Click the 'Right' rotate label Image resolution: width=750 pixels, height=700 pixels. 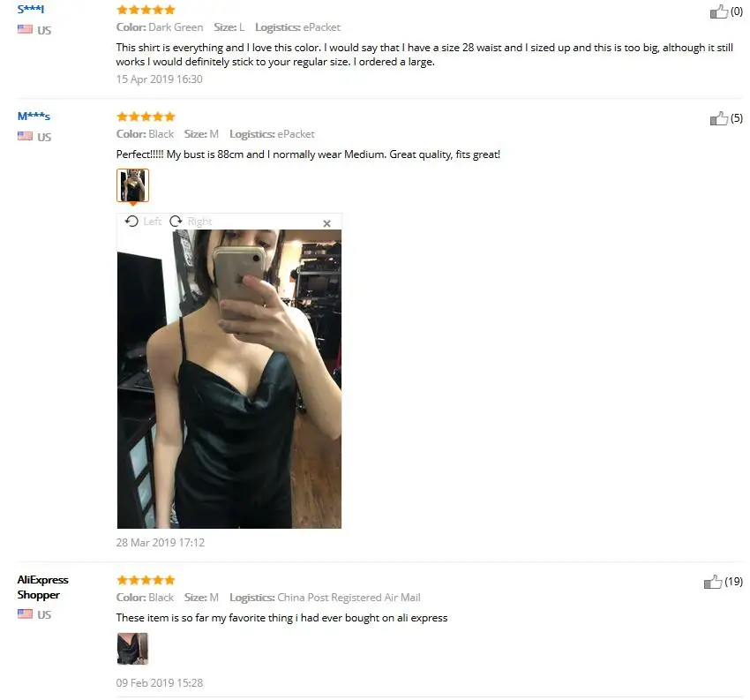click(x=199, y=222)
